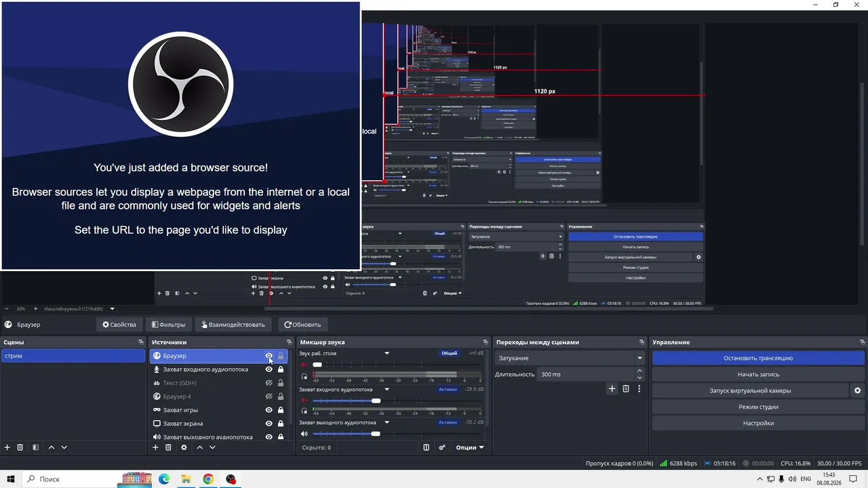
Task: Delete the selected scene with the trash icon
Action: point(20,447)
